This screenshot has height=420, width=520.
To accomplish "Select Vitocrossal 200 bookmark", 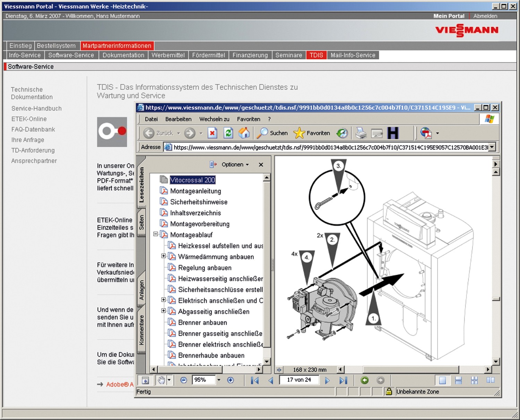I will pos(192,180).
